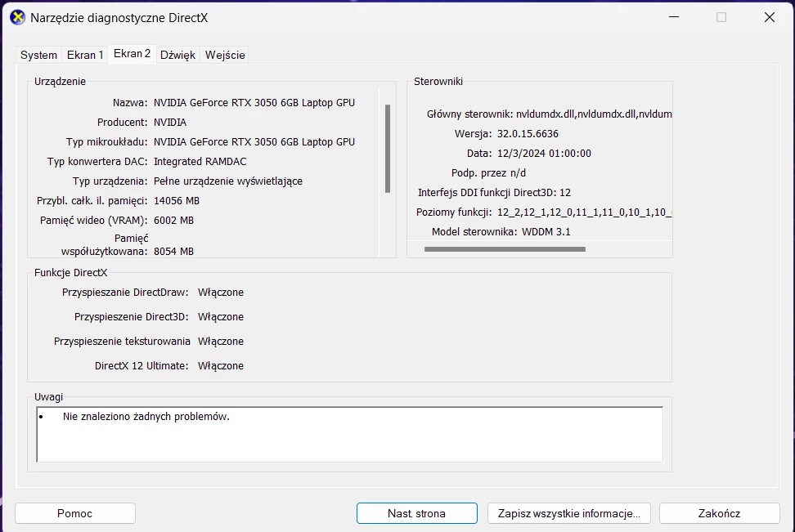Click Zapisz wszystkie informacje button
Image resolution: width=795 pixels, height=532 pixels.
pos(568,513)
